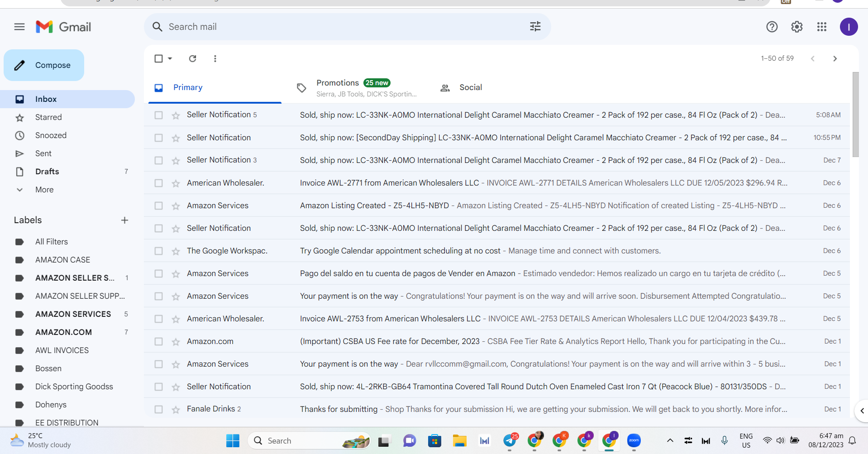Click the Windows taskbar Search box

pyautogui.click(x=309, y=440)
